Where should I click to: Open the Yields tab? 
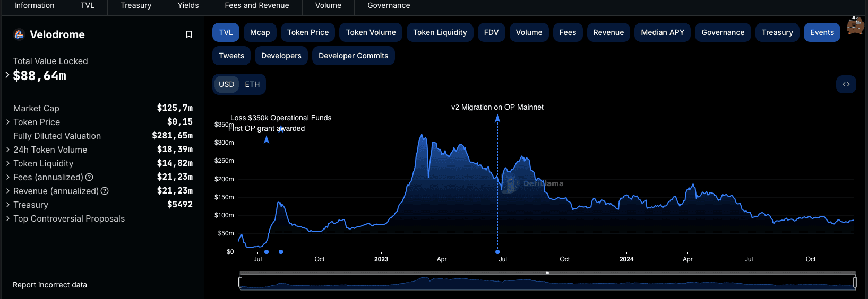point(188,6)
